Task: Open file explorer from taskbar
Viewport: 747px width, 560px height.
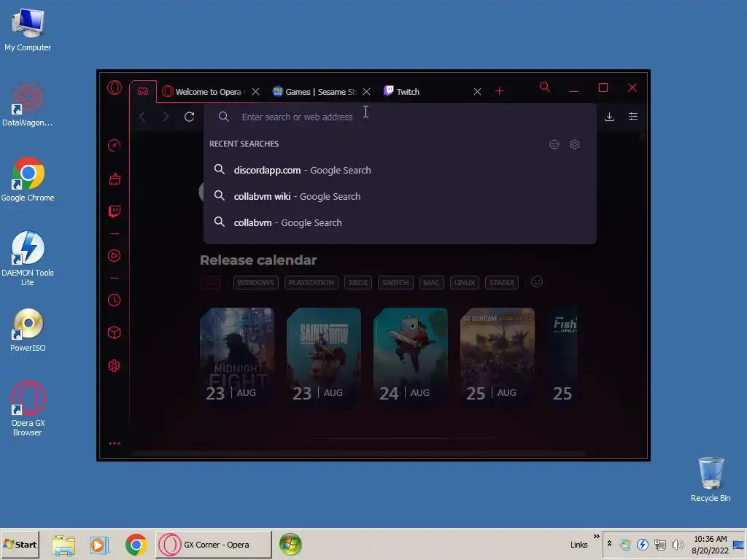Action: (63, 545)
